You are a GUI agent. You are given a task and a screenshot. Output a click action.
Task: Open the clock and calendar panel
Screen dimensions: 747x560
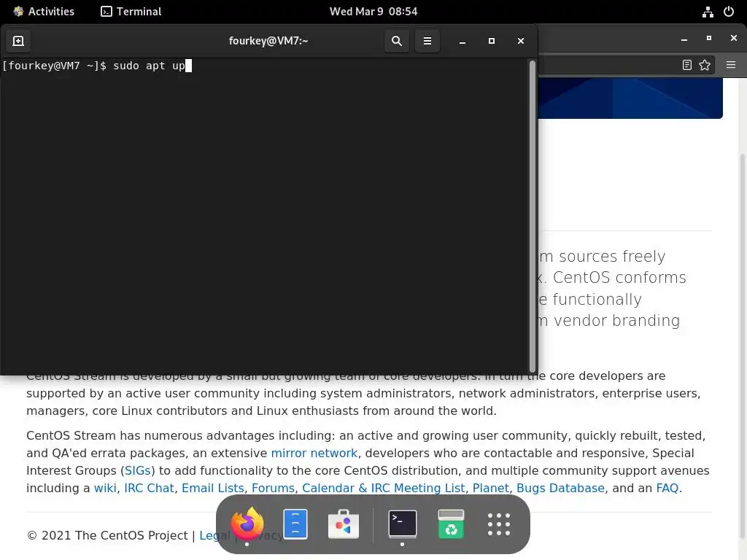coord(373,12)
